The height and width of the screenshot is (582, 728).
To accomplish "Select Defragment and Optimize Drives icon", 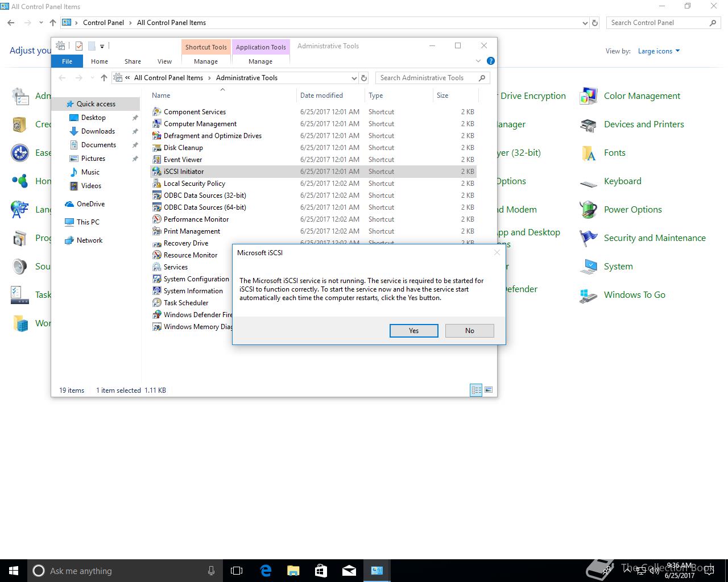I will point(157,136).
